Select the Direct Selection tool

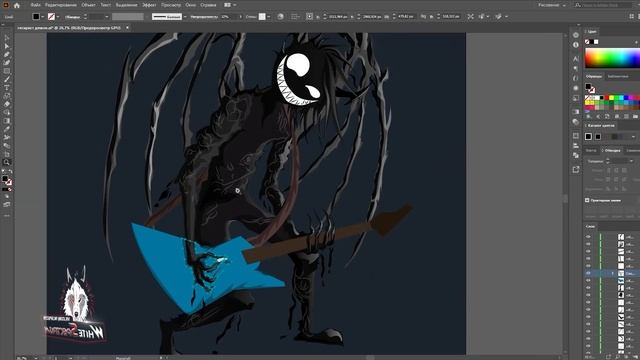point(7,46)
